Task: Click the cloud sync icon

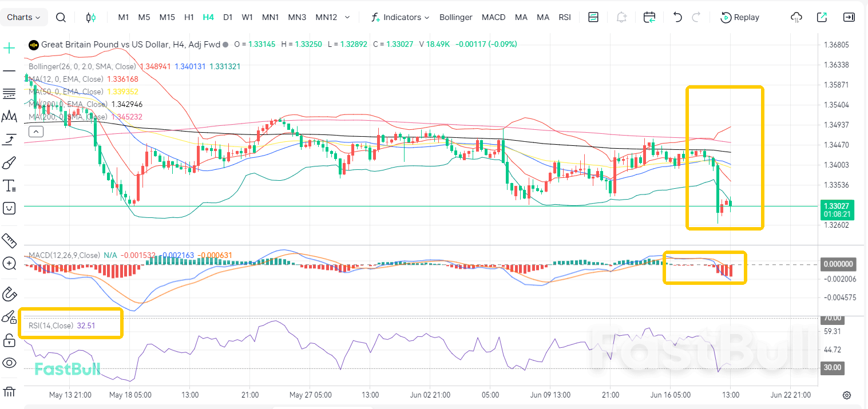Action: [796, 17]
